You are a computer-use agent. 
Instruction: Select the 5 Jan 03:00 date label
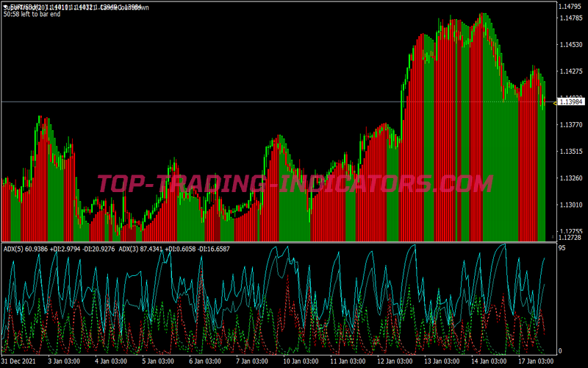click(158, 361)
